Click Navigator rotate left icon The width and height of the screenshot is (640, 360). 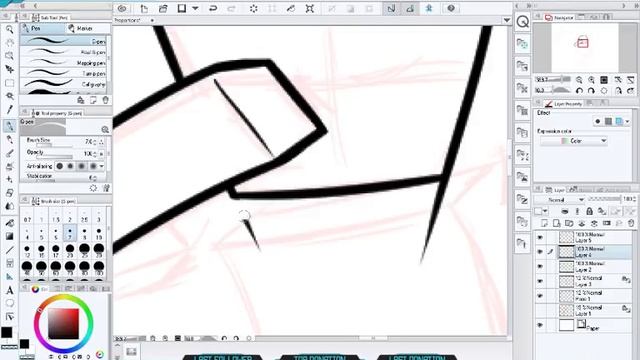[x=579, y=91]
